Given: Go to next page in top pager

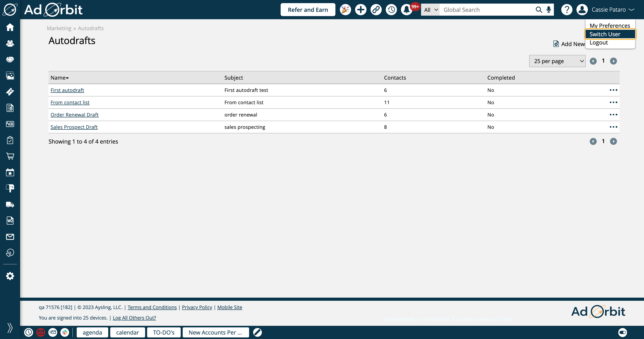Looking at the screenshot, I should [613, 61].
